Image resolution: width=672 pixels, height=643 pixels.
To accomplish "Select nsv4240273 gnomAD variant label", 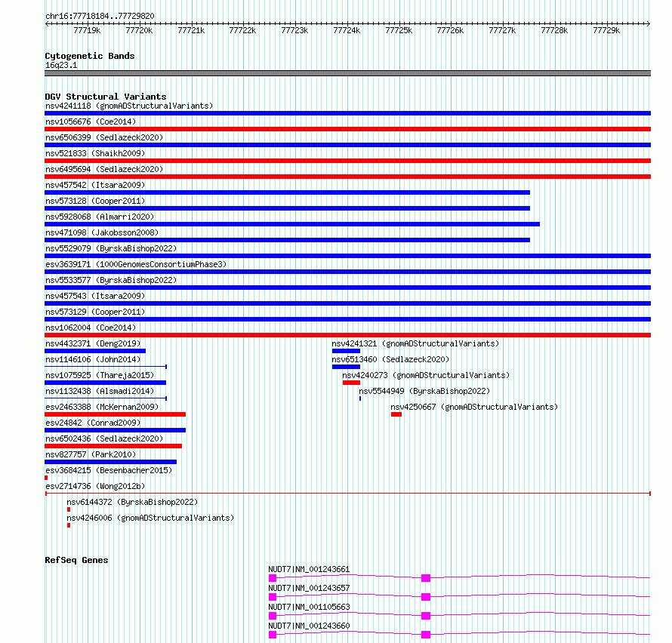I will pyautogui.click(x=426, y=375).
